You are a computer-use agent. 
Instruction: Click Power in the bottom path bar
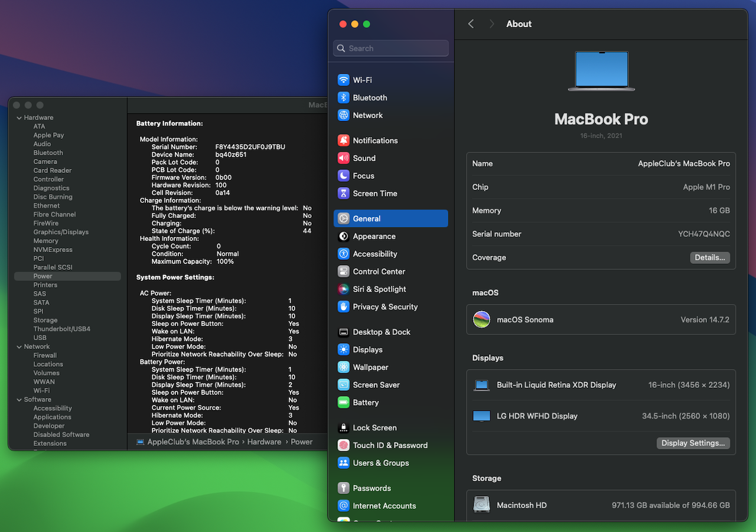(301, 442)
